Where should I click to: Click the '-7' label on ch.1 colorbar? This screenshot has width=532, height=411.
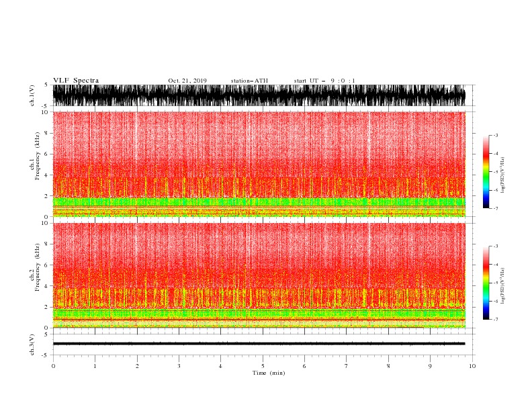pyautogui.click(x=495, y=208)
